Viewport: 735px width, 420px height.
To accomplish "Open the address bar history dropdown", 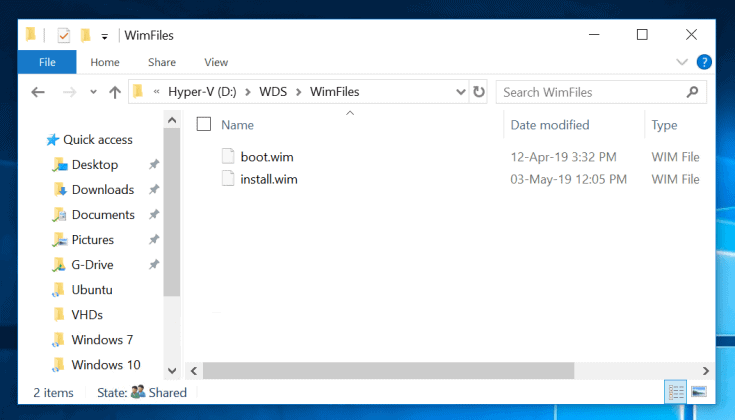I will (458, 92).
